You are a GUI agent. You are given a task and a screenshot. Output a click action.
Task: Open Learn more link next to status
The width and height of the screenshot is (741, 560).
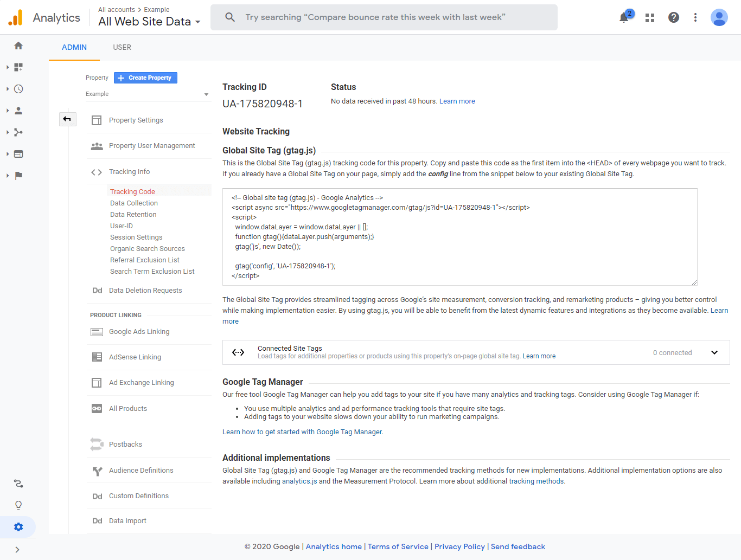tap(457, 101)
